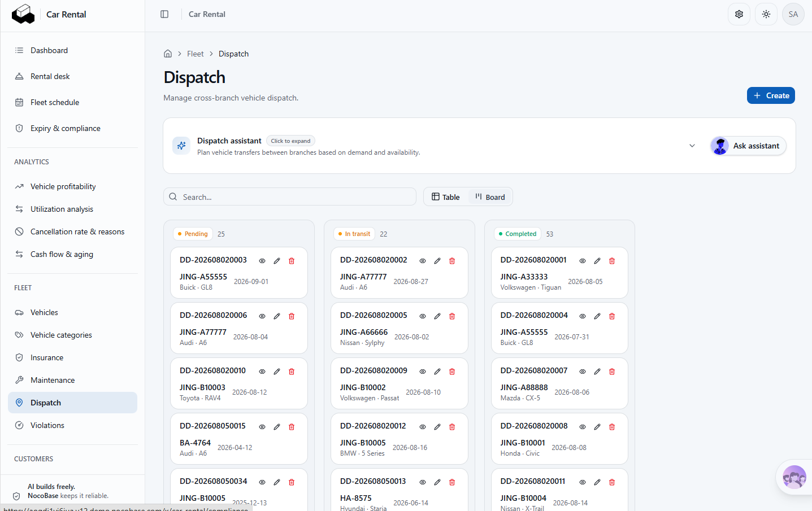Select Dispatch in the sidebar

73,403
